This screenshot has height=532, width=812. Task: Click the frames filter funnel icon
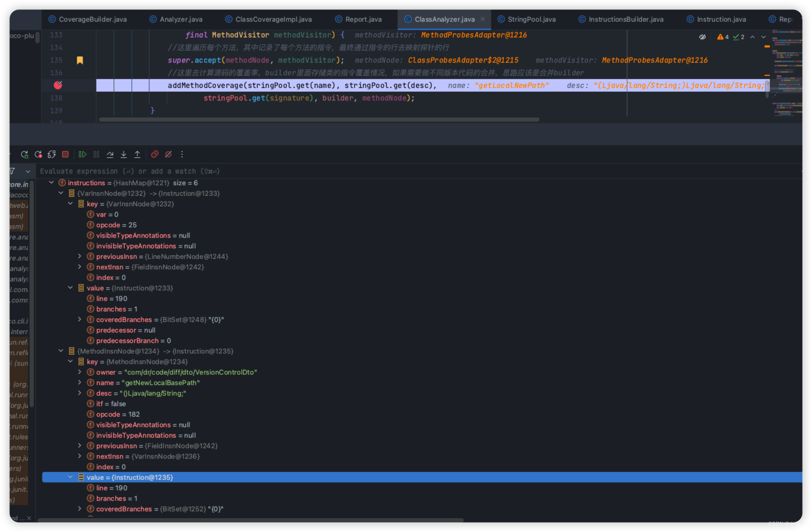[x=12, y=171]
